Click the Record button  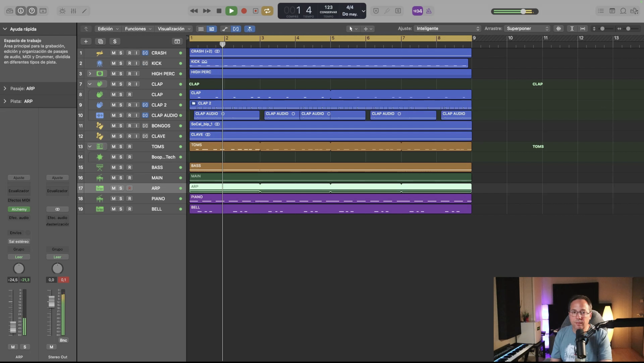click(x=244, y=11)
